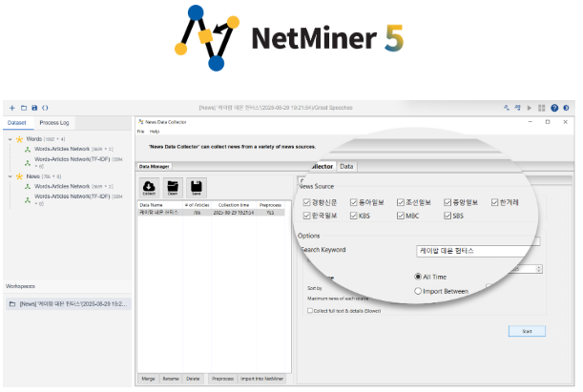The width and height of the screenshot is (583, 392).
Task: Click the Rename button
Action: [171, 379]
